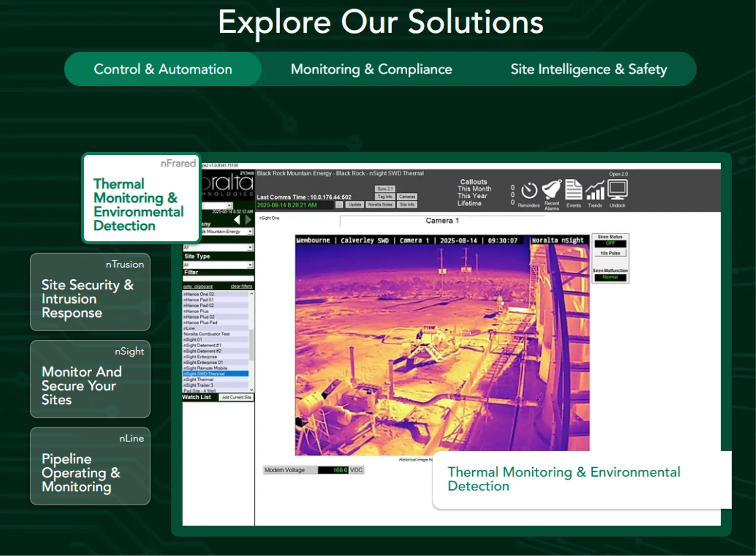Switch to Monitoring & Compliance tab
Screen dimensions: 756x556
tap(371, 69)
